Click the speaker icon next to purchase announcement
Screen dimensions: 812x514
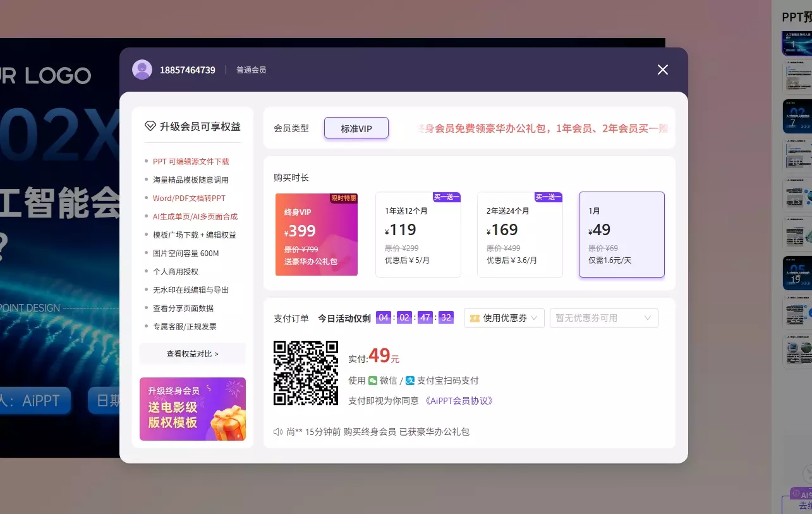(277, 431)
